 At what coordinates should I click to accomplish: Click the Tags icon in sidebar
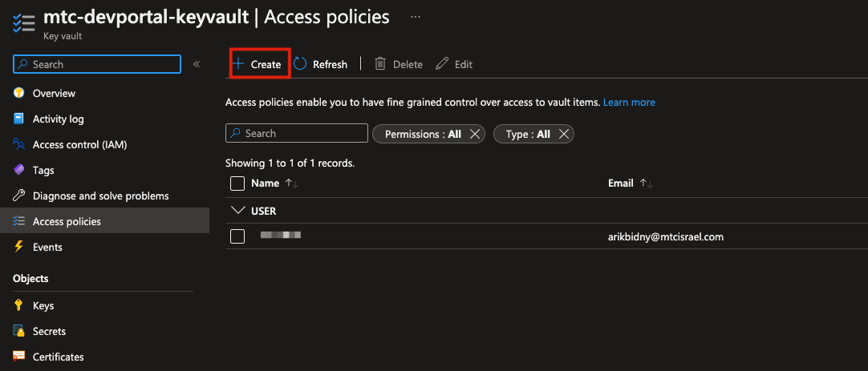coord(19,170)
